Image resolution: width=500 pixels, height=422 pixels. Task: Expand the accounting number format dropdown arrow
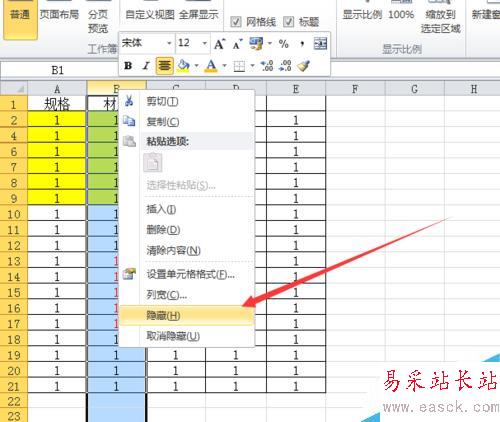(270, 44)
